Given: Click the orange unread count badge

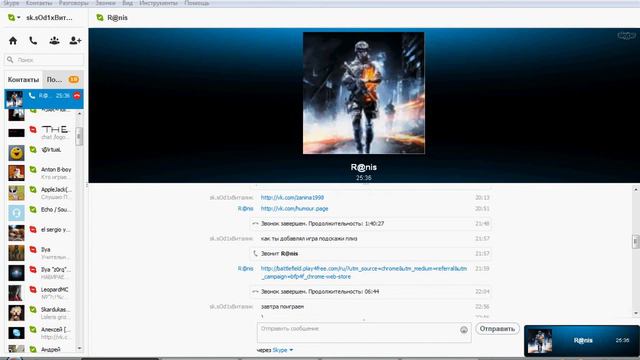Looking at the screenshot, I should point(74,80).
